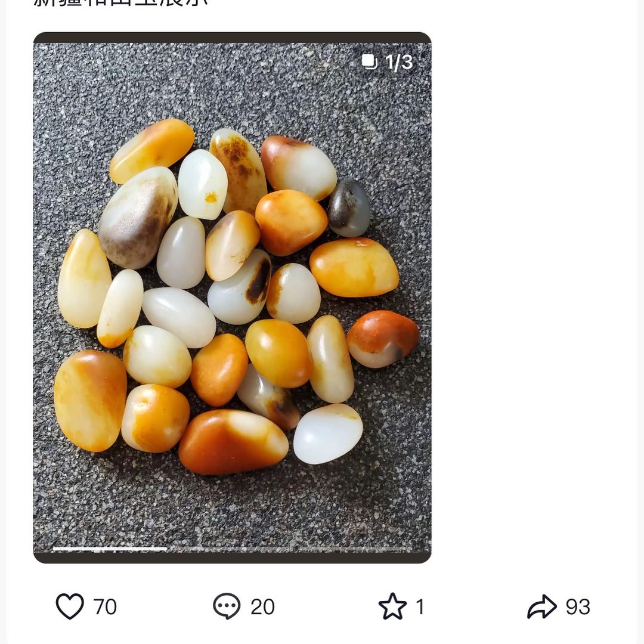Share the post using the arrow icon
This screenshot has height=644, width=644.
(541, 606)
